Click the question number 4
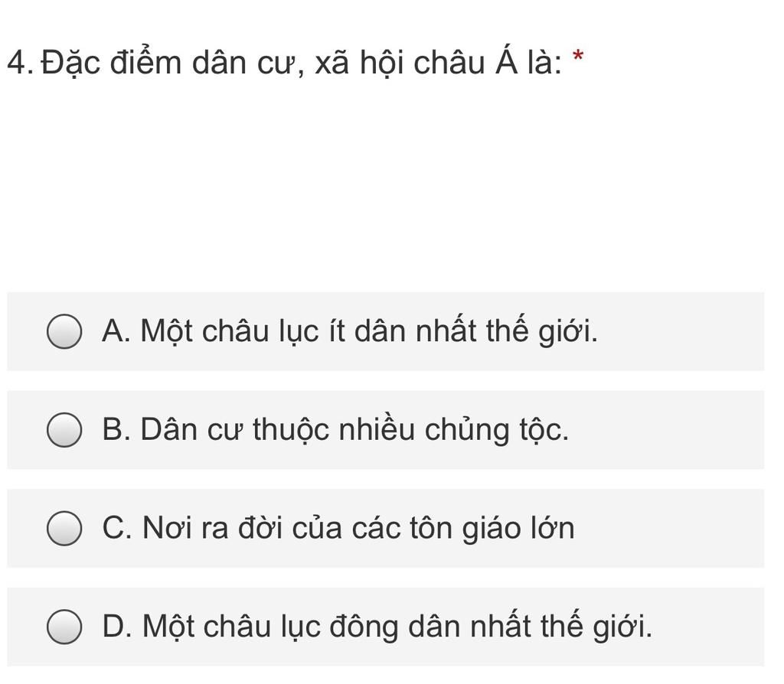 19,63
